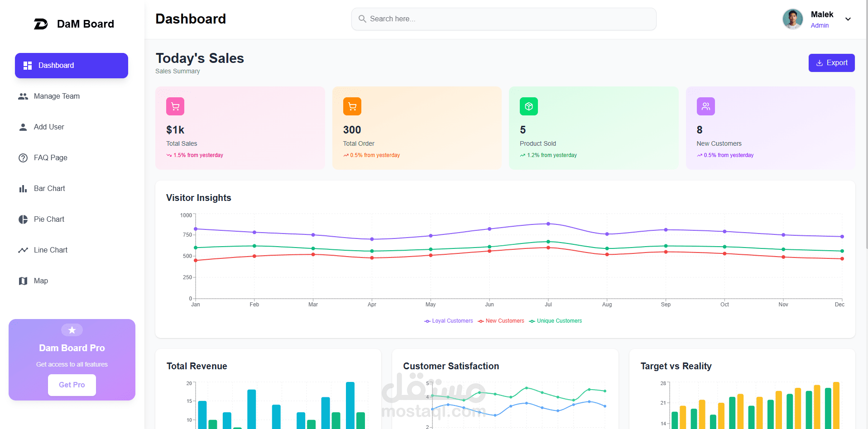Click the green Product Sold box icon

coord(529,106)
